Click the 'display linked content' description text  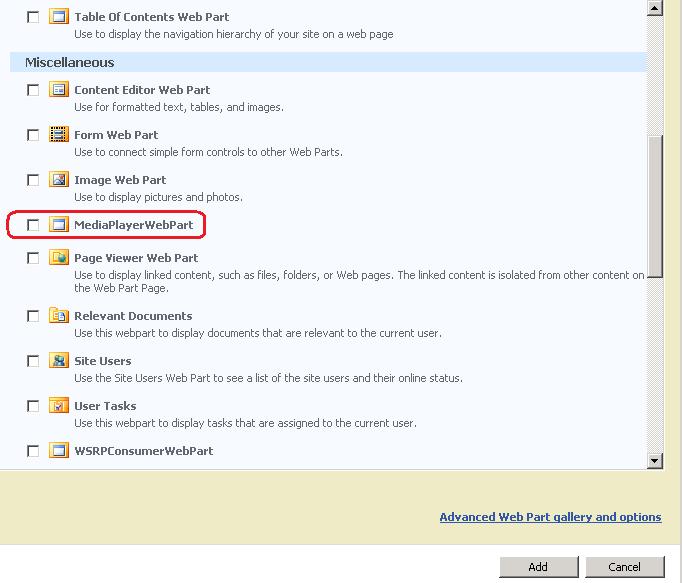coord(359,281)
